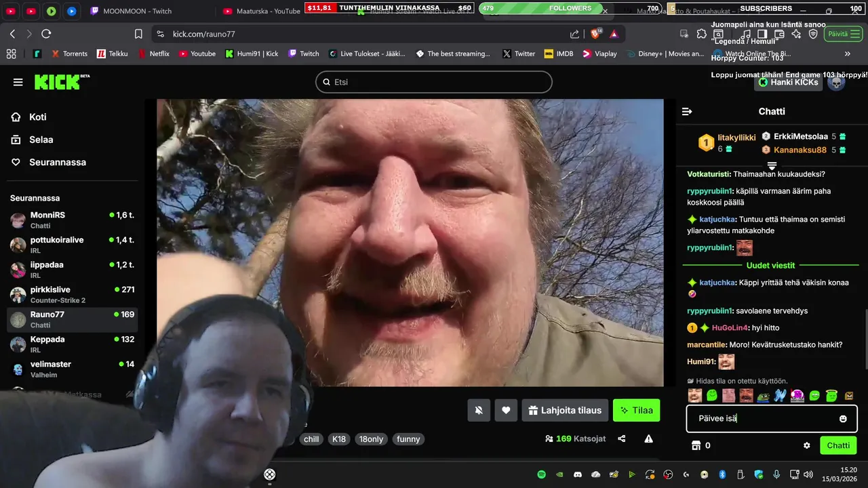Click the Lahjoita tilaus gift button

(565, 410)
